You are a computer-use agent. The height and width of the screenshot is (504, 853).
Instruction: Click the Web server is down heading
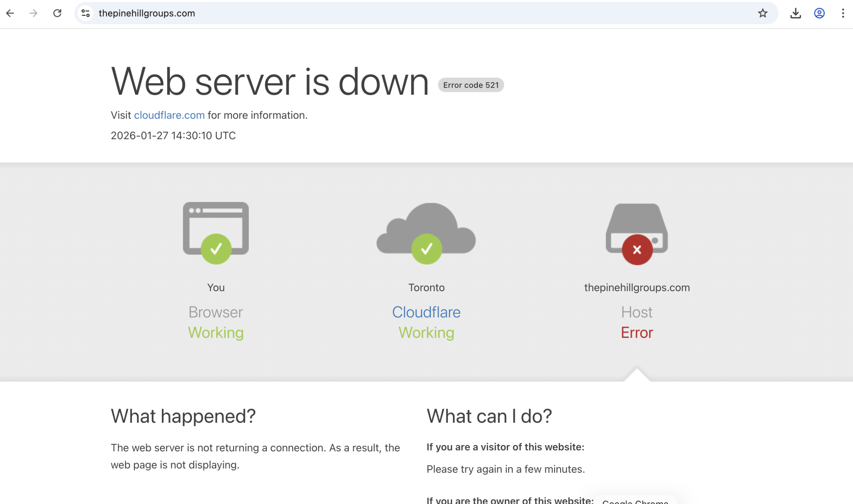pos(270,82)
